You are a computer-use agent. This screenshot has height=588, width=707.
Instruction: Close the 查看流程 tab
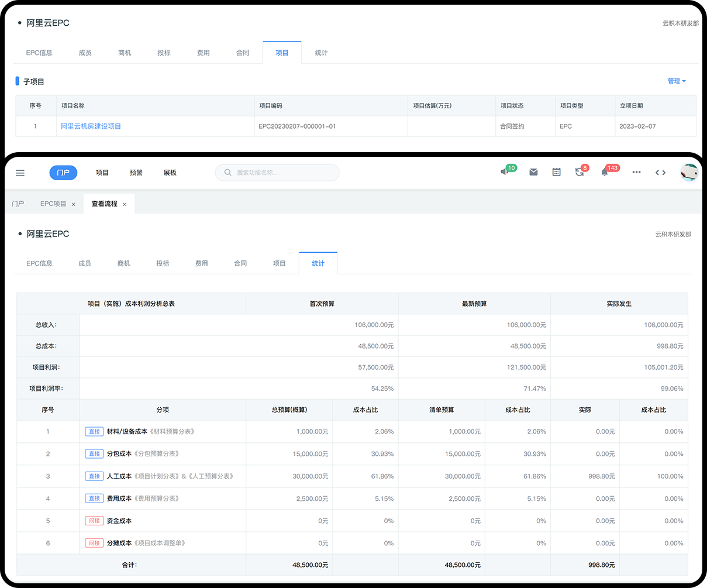125,204
